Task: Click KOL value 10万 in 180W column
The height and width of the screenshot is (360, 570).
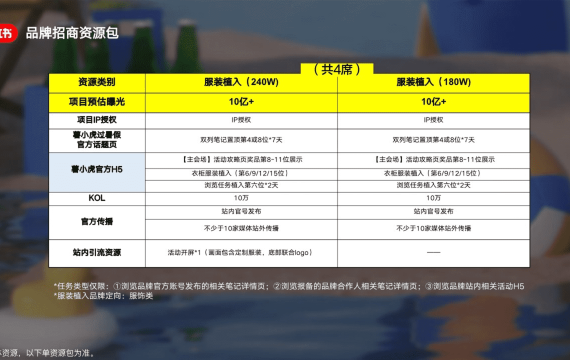Action: pos(433,198)
